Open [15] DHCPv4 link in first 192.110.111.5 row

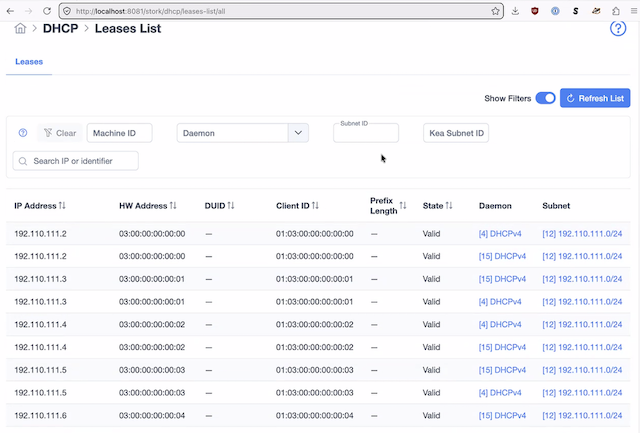coord(502,370)
